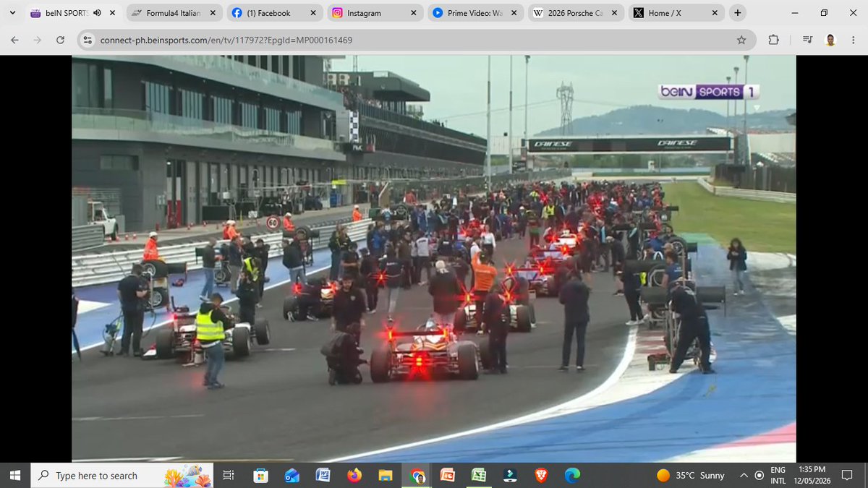This screenshot has width=868, height=488.
Task: Close the Instagram tab
Action: coord(413,13)
